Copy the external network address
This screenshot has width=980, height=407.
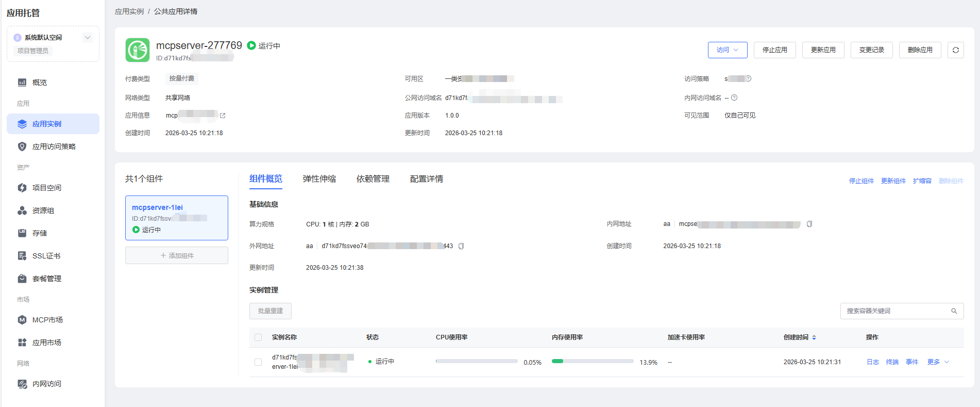[x=461, y=246]
